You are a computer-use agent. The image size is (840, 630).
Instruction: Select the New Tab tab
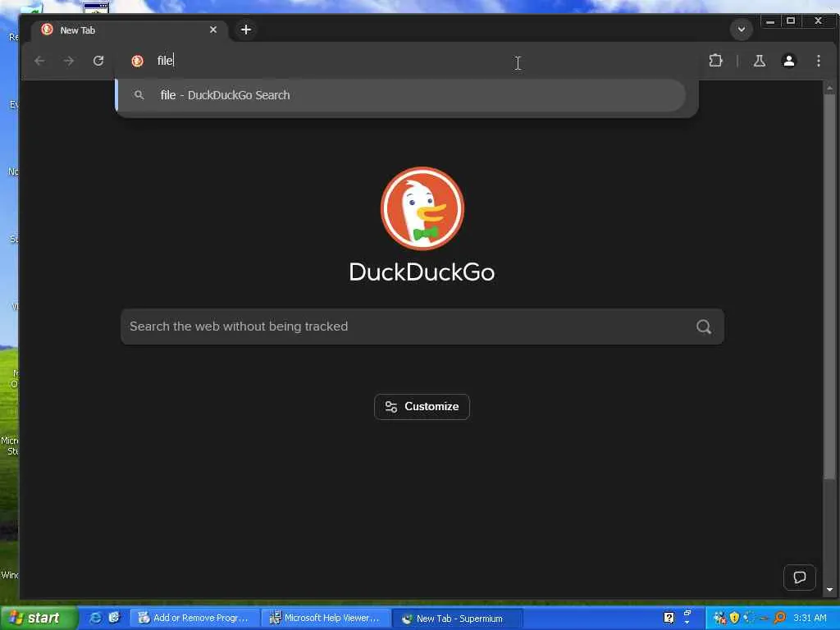click(129, 30)
